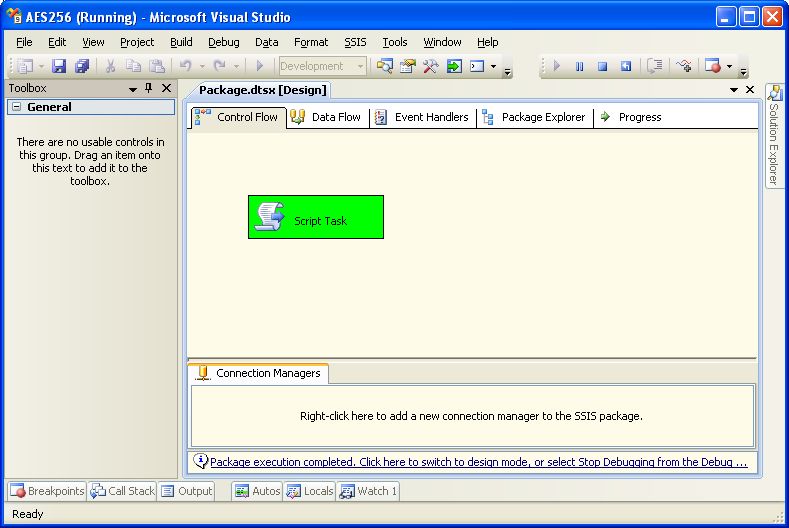Image resolution: width=789 pixels, height=528 pixels.
Task: Click the Undo arrow icon
Action: [186, 66]
